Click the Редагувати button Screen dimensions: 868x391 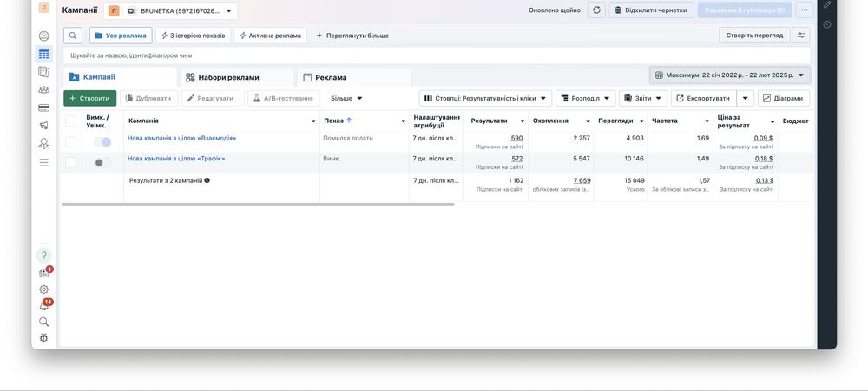pyautogui.click(x=211, y=99)
